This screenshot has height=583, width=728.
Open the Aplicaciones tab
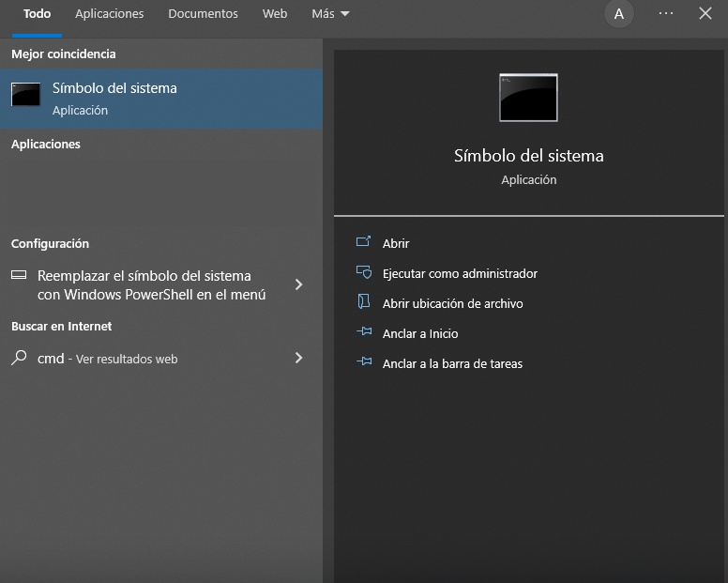[110, 14]
